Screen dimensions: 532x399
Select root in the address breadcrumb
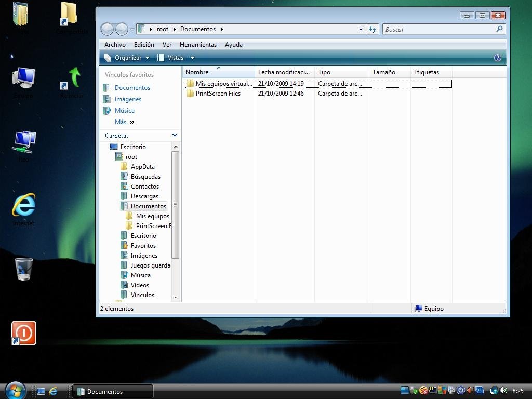tap(163, 29)
